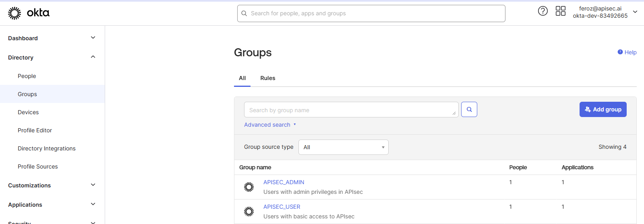This screenshot has height=224, width=644.
Task: Open the help question mark icon
Action: [x=543, y=11]
